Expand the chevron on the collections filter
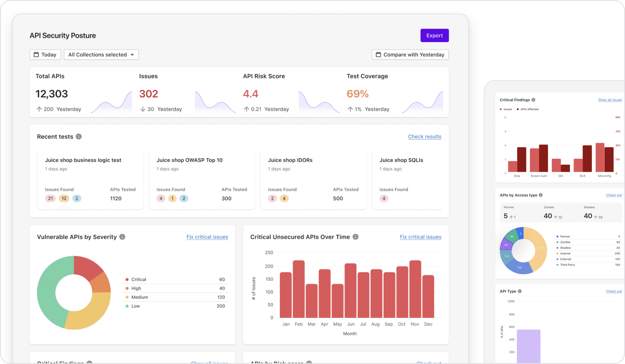 pos(132,55)
